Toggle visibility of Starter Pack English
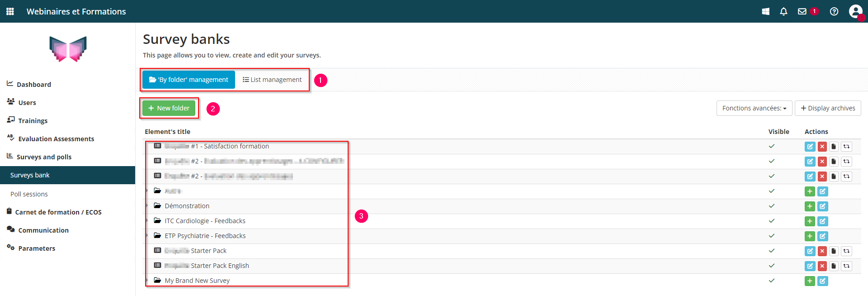This screenshot has height=296, width=868. (772, 266)
